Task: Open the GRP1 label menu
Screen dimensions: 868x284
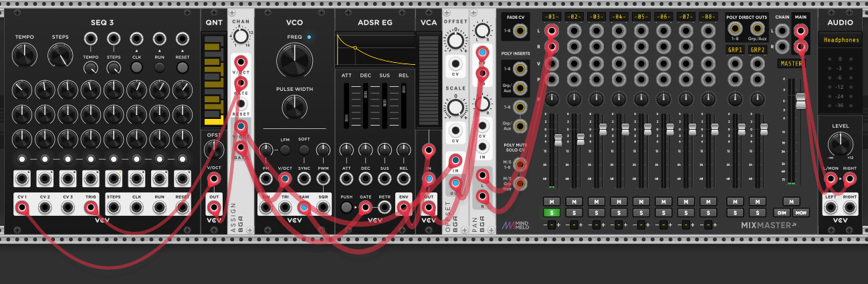Action: (736, 50)
